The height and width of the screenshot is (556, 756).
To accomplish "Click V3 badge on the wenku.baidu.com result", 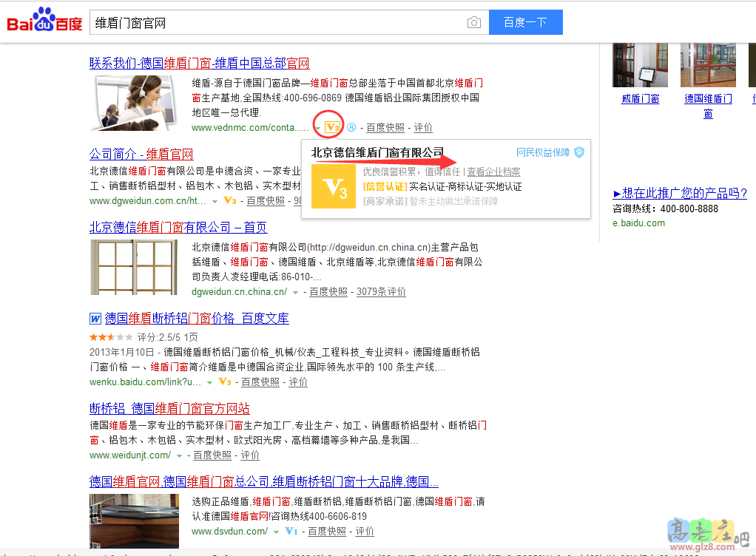I will (225, 382).
